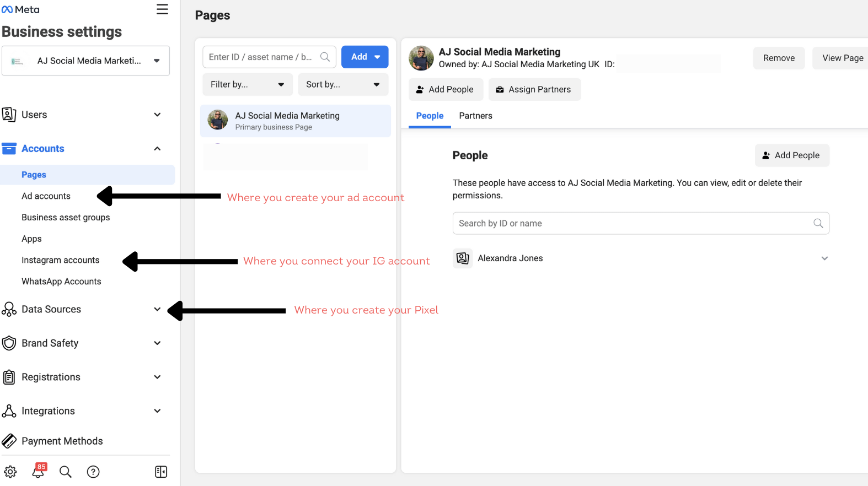
Task: Switch to the Partners tab
Action: tap(475, 116)
